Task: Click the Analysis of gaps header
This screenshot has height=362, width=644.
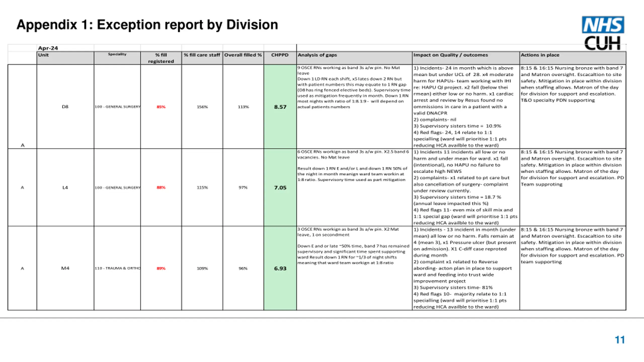Action: (317, 55)
